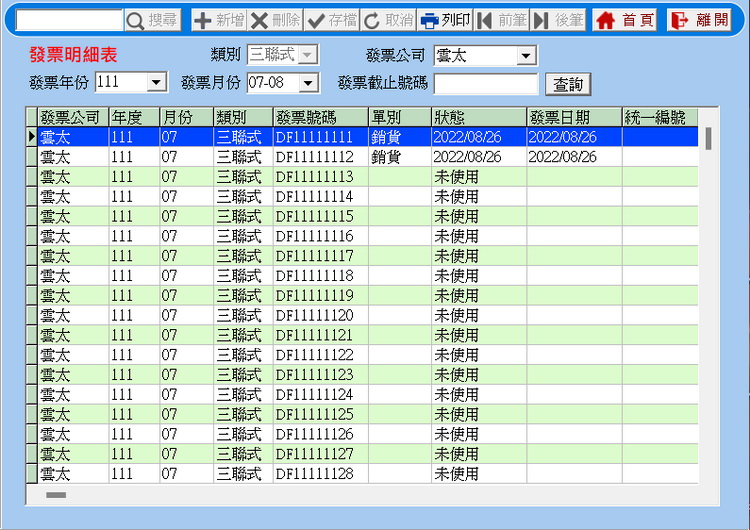Click the 存檔 checkmark save icon
The height and width of the screenshot is (530, 750).
317,20
